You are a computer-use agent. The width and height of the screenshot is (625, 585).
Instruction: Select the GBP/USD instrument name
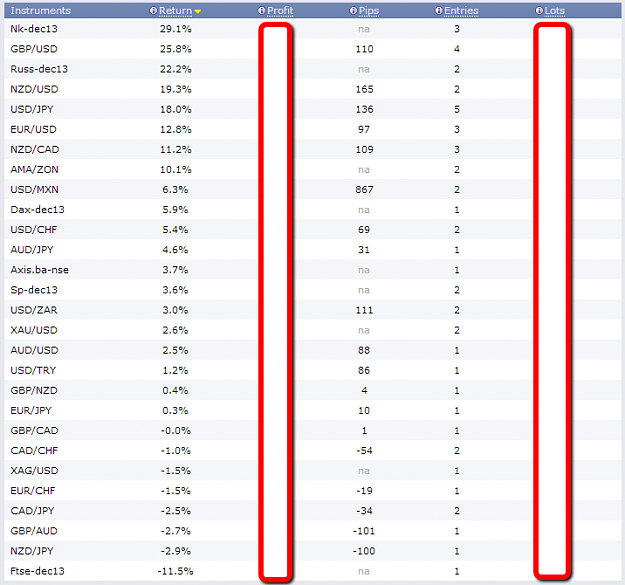pos(34,49)
